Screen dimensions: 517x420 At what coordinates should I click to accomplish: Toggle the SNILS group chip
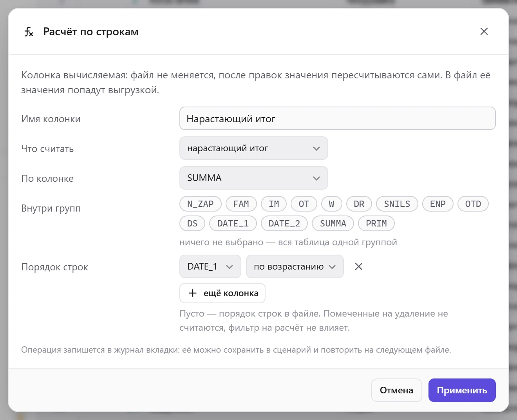tap(397, 204)
